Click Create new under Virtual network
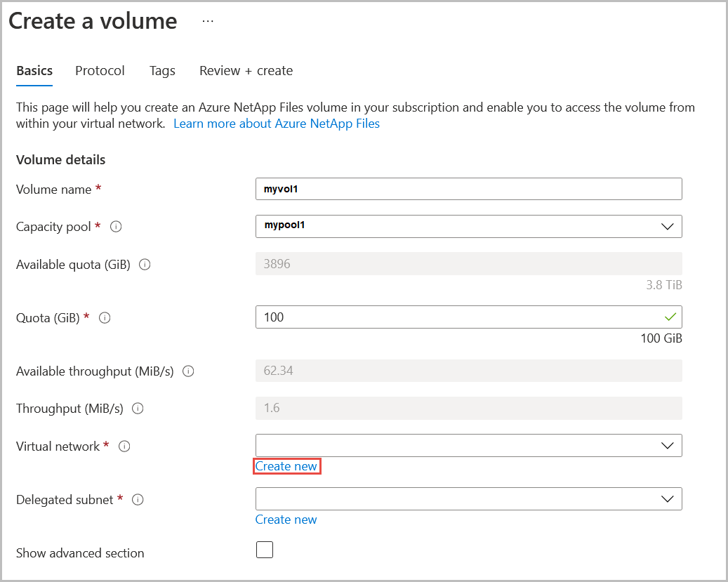Image resolution: width=728 pixels, height=582 pixels. tap(286, 465)
